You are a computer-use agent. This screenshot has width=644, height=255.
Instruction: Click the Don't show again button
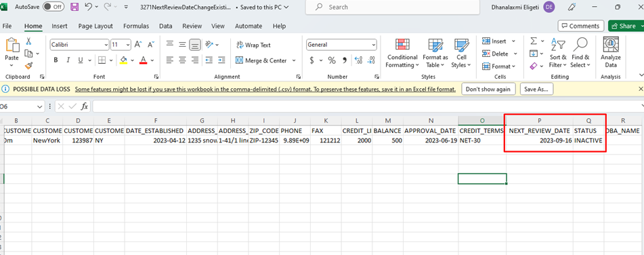pos(488,90)
